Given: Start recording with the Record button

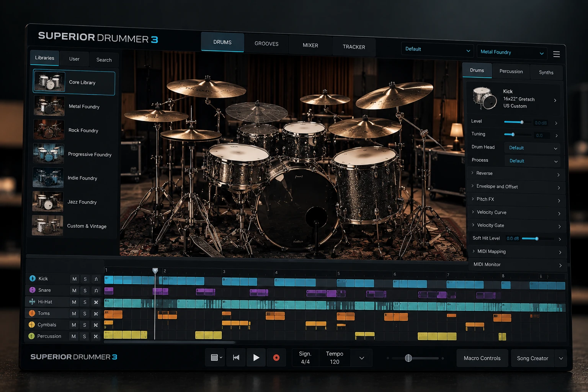Looking at the screenshot, I should click(276, 358).
